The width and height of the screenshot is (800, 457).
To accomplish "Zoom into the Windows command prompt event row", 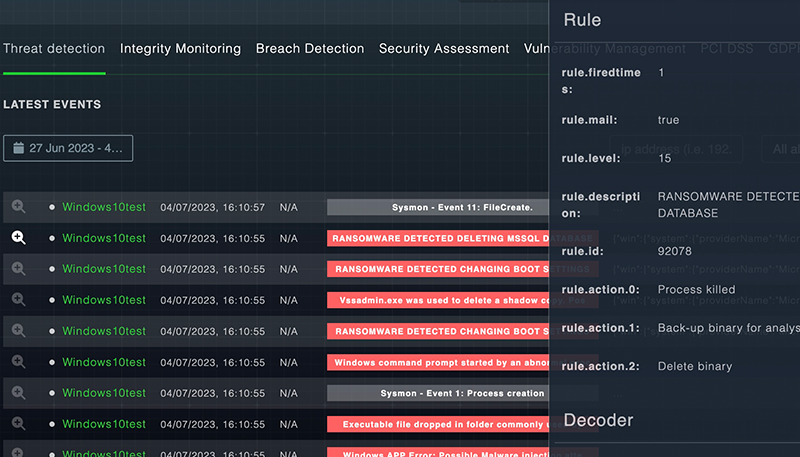I will [18, 362].
